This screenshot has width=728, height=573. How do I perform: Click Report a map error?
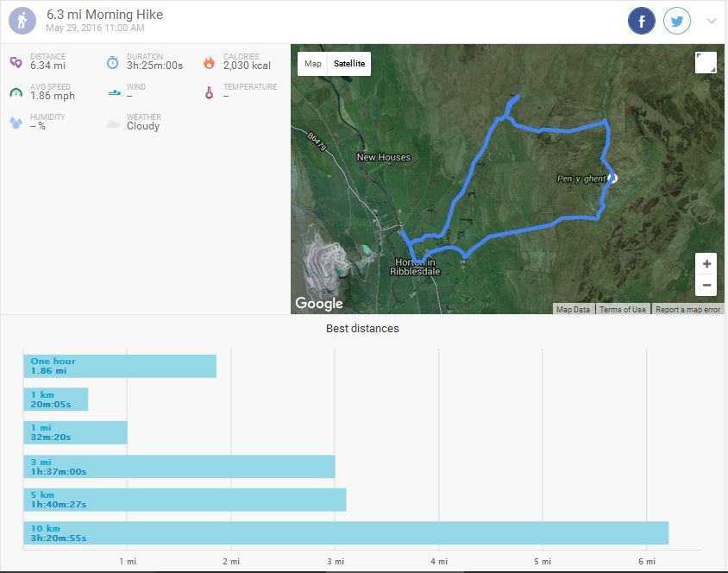(687, 310)
